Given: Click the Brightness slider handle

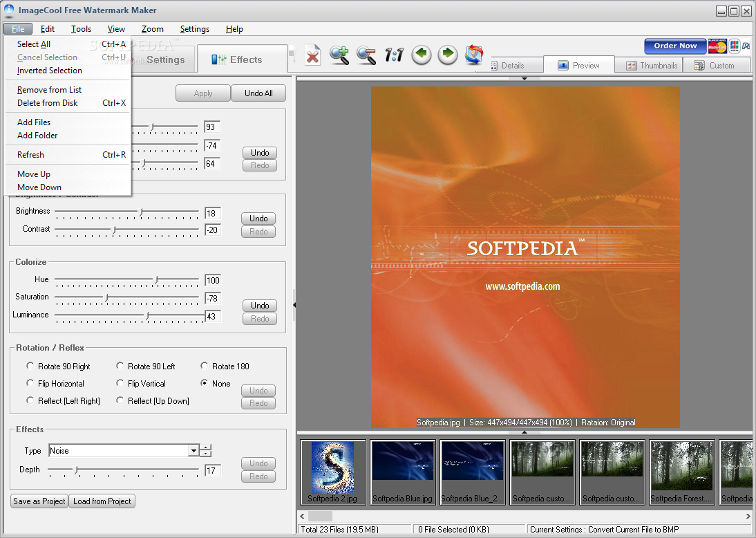Looking at the screenshot, I should click(141, 212).
